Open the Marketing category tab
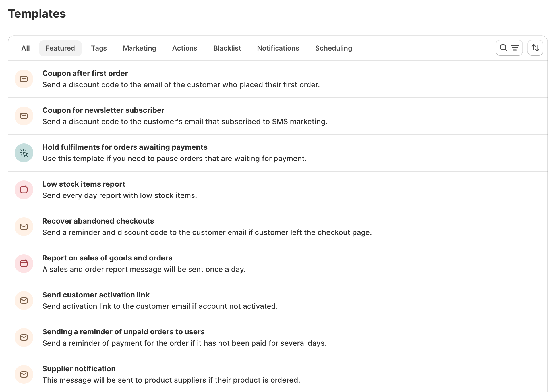 click(x=139, y=48)
